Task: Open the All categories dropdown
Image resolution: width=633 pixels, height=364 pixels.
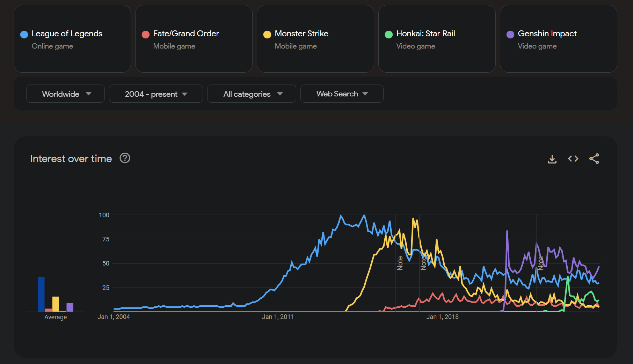Action: pos(252,94)
